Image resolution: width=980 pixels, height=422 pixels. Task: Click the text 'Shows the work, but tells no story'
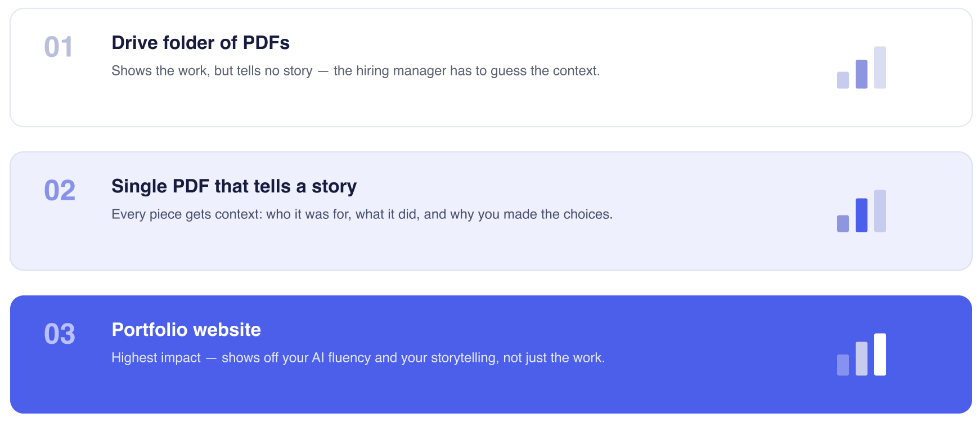click(x=212, y=71)
